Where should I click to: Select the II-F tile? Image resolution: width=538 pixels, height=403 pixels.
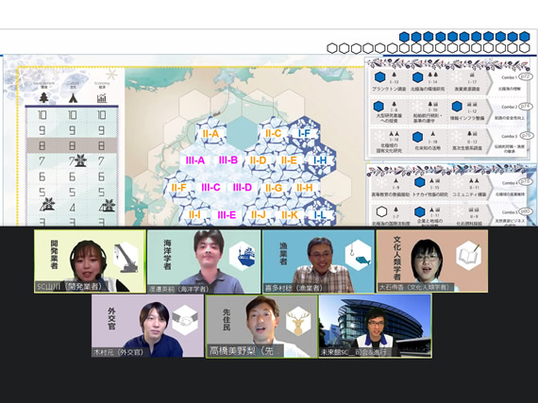(x=179, y=188)
